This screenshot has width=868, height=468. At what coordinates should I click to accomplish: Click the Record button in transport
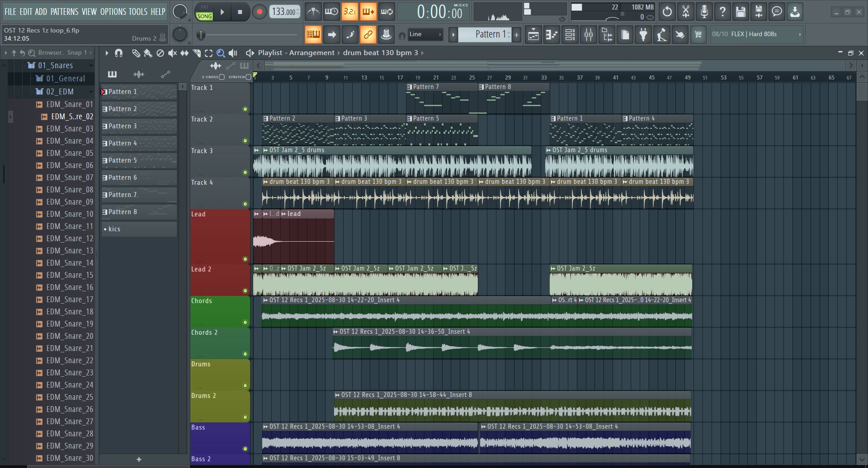[x=259, y=12]
